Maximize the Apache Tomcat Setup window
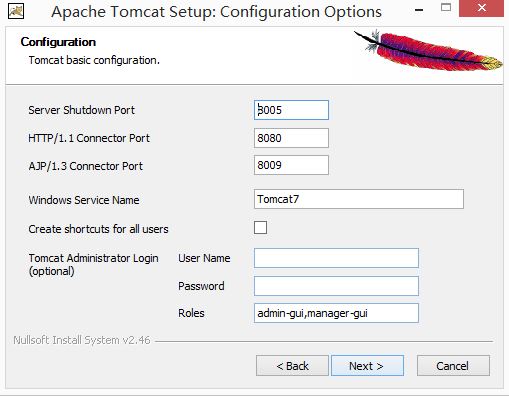Image resolution: width=509 pixels, height=396 pixels. [x=446, y=8]
